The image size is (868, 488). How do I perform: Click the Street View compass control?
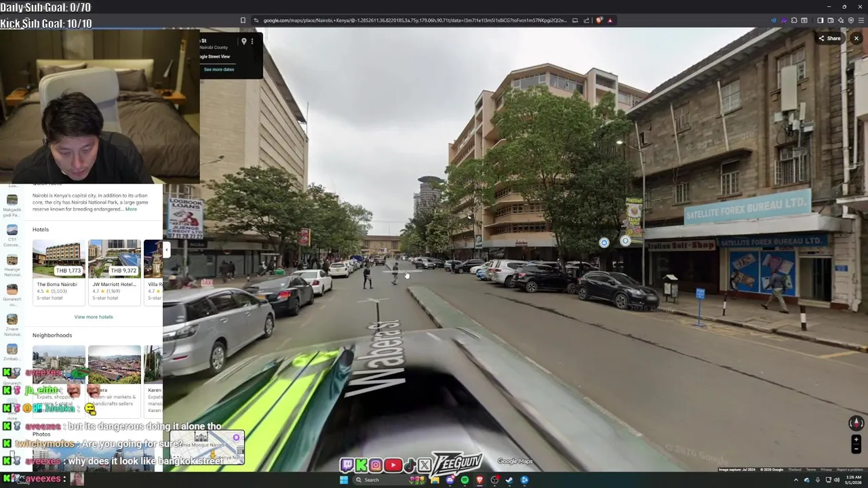(856, 423)
